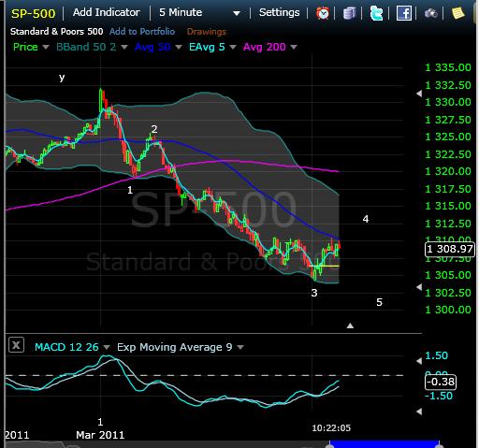Screen dimensions: 479x448
Task: Open Add Indicator menu
Action: (106, 12)
